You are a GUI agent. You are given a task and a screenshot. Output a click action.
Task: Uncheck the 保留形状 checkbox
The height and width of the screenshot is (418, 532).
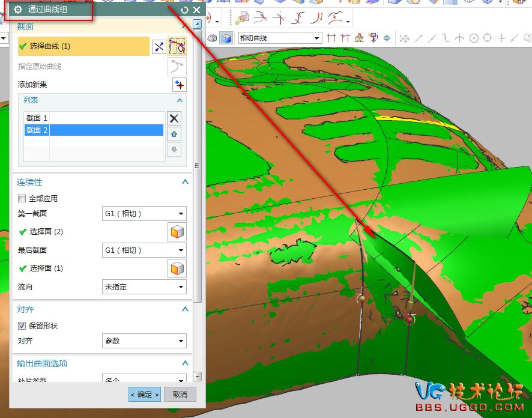pos(22,326)
